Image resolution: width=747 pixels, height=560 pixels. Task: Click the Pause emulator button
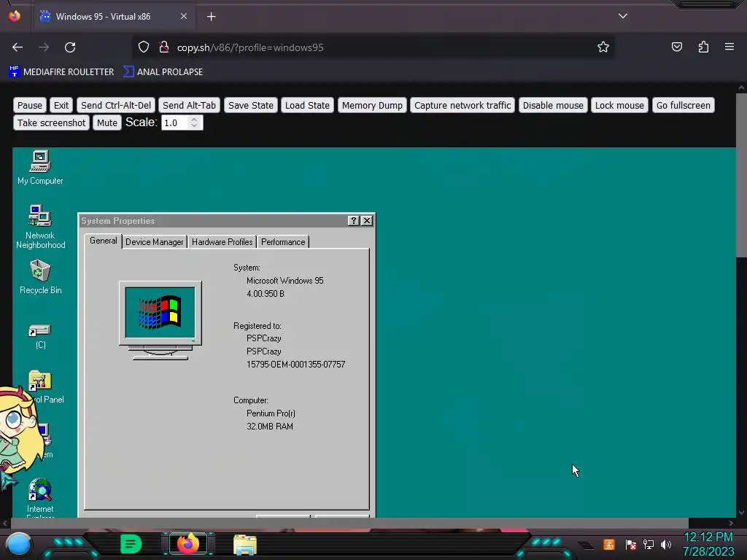point(29,105)
